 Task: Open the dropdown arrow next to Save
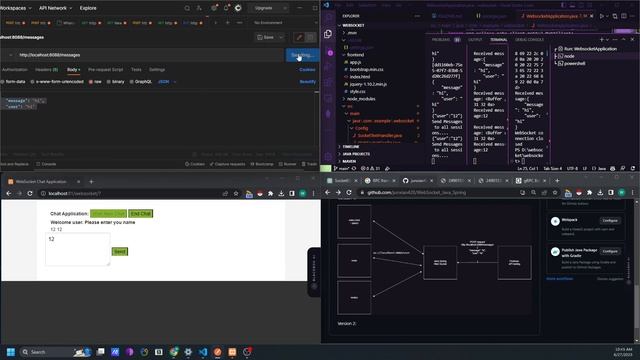click(x=281, y=38)
